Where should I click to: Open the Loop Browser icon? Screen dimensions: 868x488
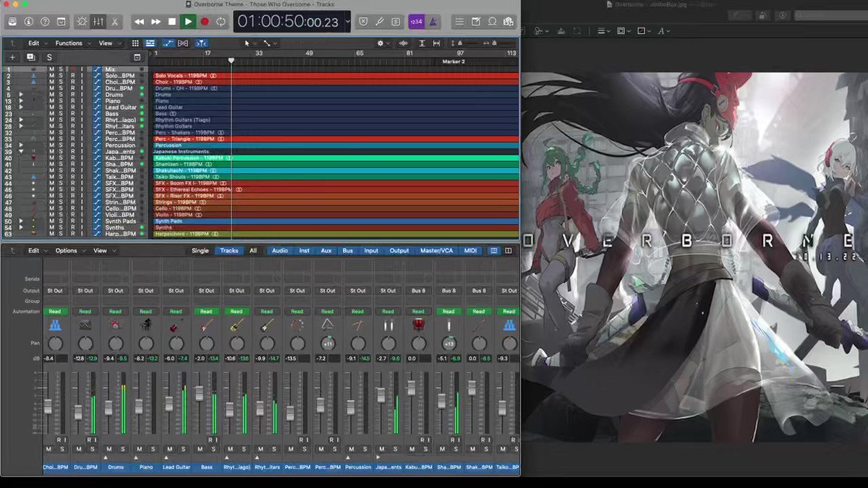click(493, 22)
